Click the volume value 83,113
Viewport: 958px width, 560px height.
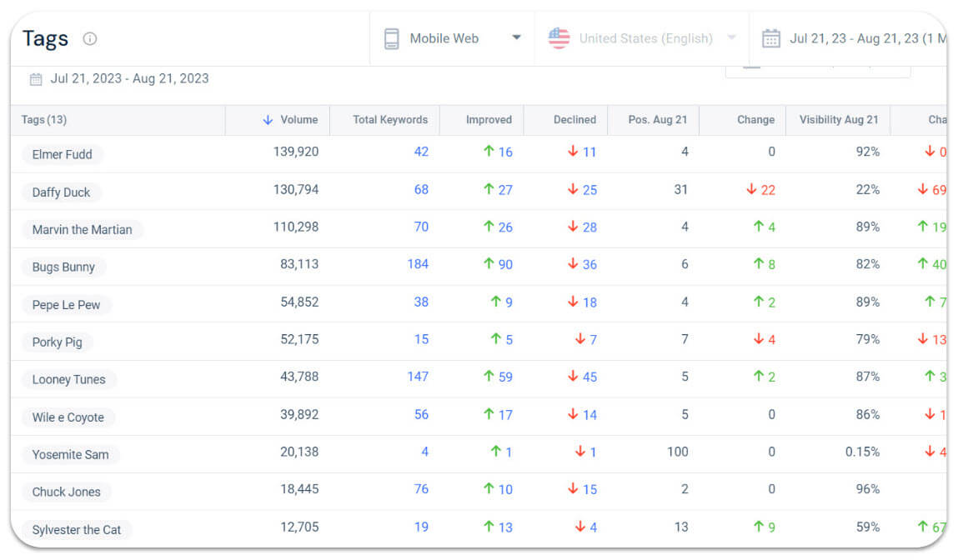point(299,264)
